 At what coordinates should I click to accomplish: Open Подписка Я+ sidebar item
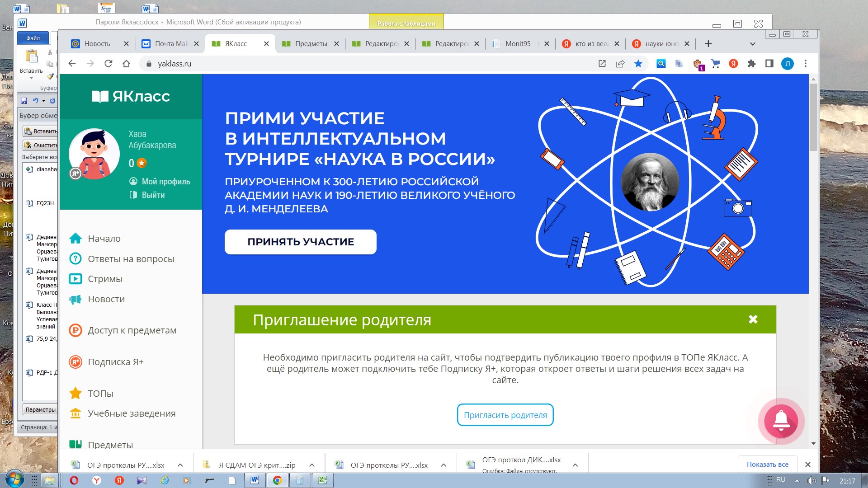point(115,362)
